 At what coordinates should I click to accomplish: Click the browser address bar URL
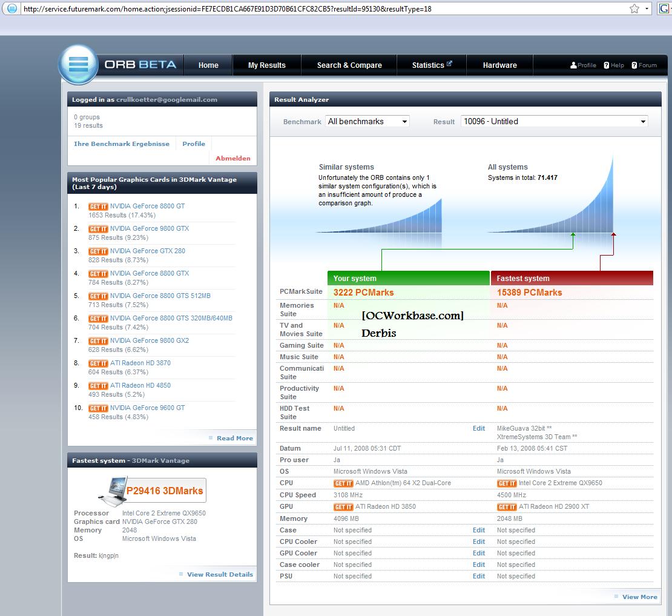click(x=227, y=8)
